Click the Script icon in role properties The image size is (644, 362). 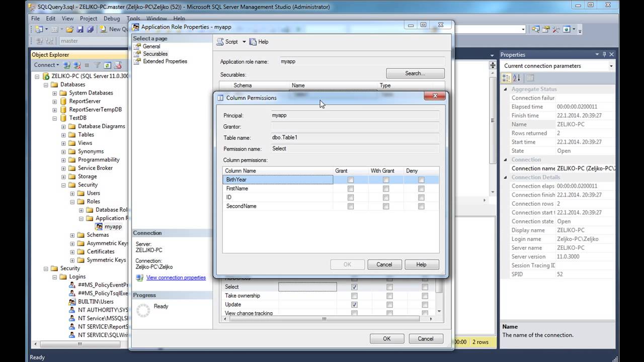(x=220, y=42)
